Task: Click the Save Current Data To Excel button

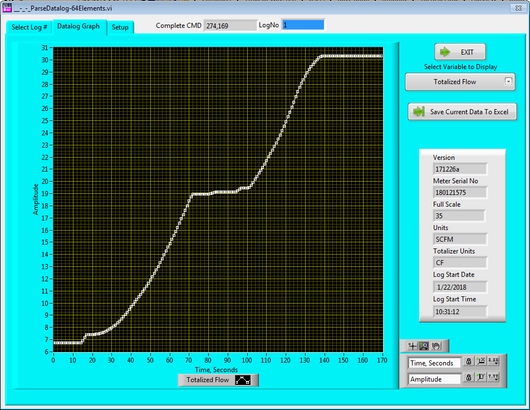Action: [x=462, y=112]
